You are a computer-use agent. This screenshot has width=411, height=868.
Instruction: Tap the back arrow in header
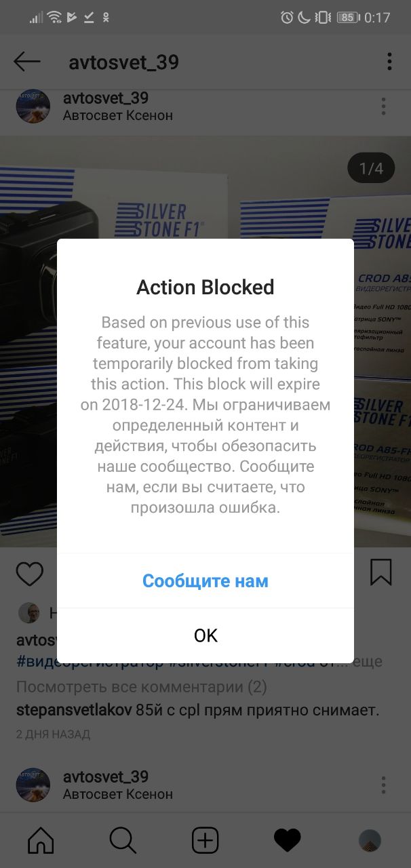[27, 62]
